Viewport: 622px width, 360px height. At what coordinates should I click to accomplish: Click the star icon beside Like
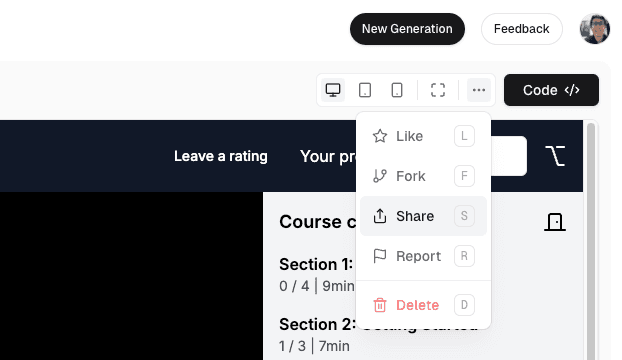[380, 136]
